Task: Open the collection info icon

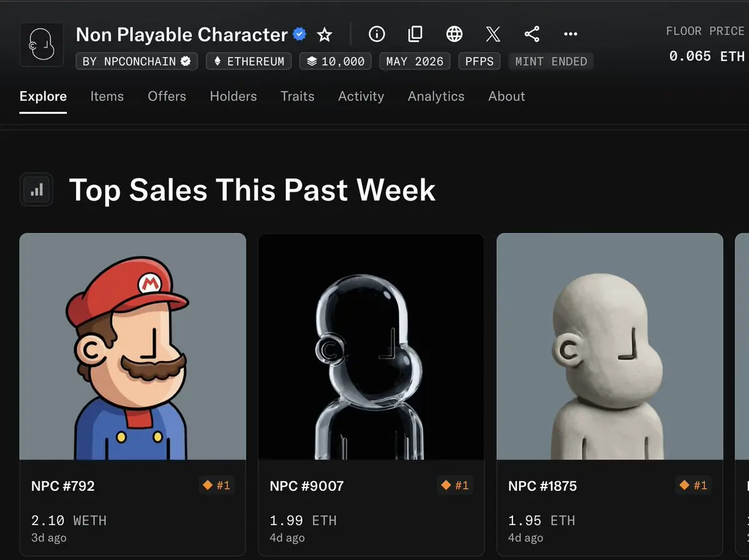Action: (377, 34)
